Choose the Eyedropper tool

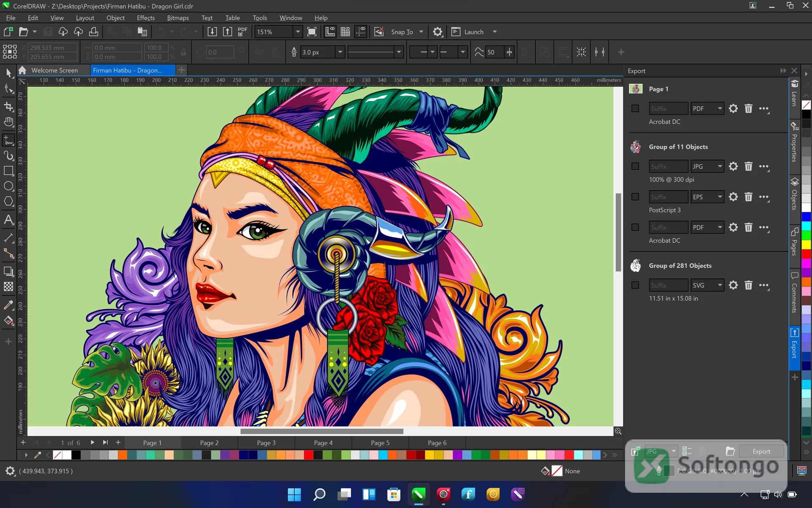tap(8, 305)
